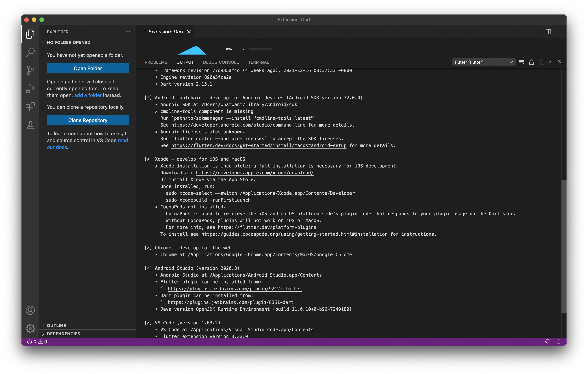Expand the Dependencies section
The image size is (588, 374).
63,334
